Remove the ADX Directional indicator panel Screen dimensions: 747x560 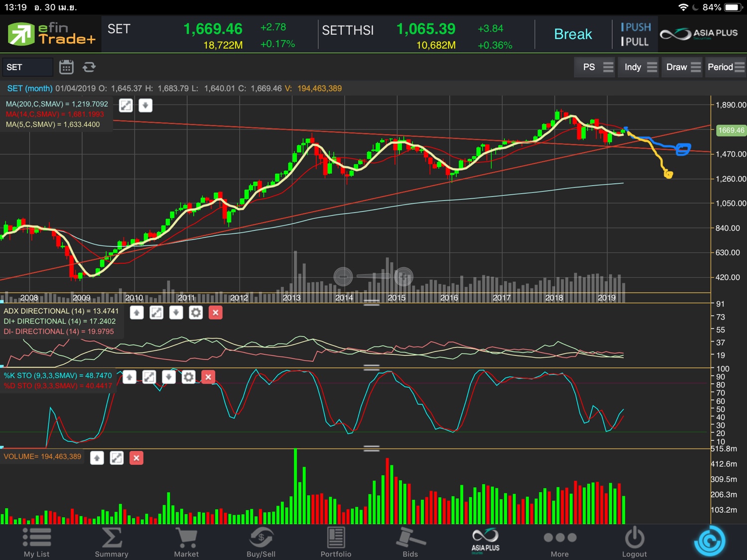pyautogui.click(x=216, y=313)
